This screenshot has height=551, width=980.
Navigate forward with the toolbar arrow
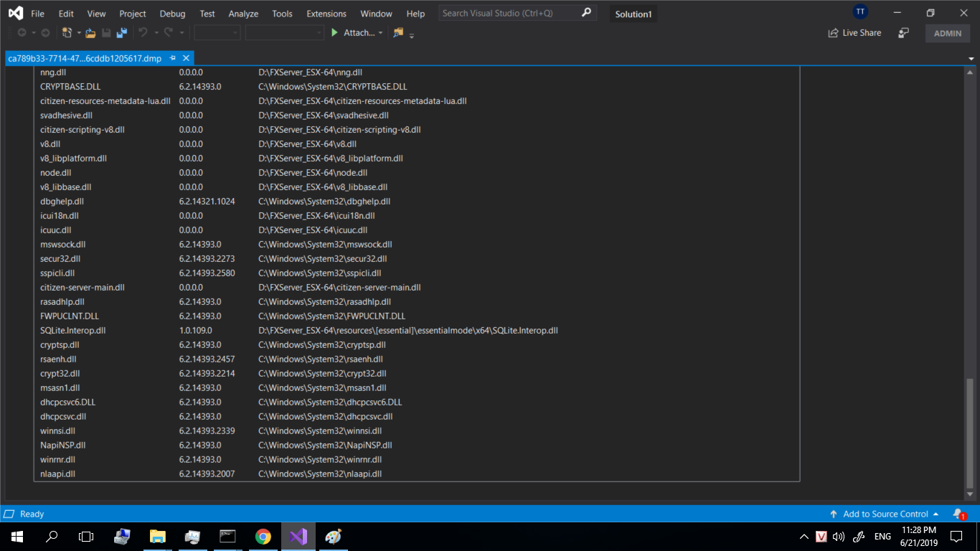(x=45, y=33)
